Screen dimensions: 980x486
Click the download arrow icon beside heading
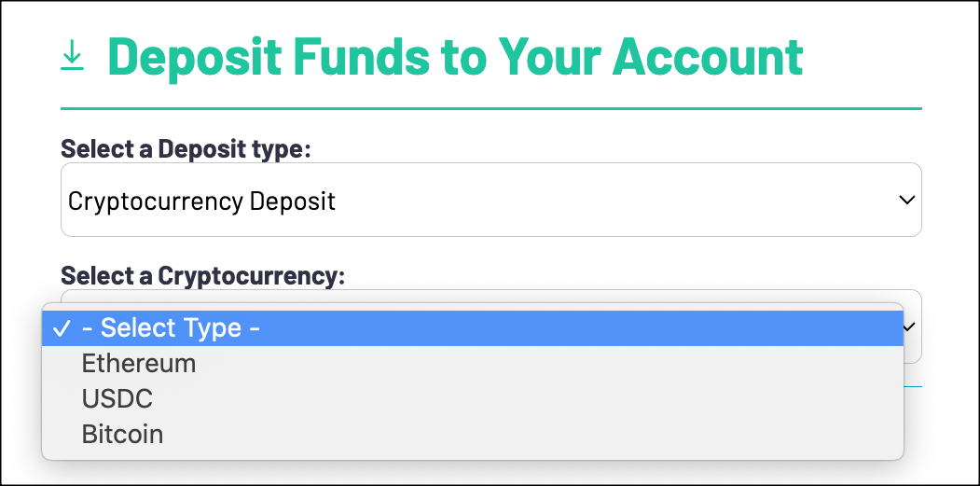tap(72, 55)
